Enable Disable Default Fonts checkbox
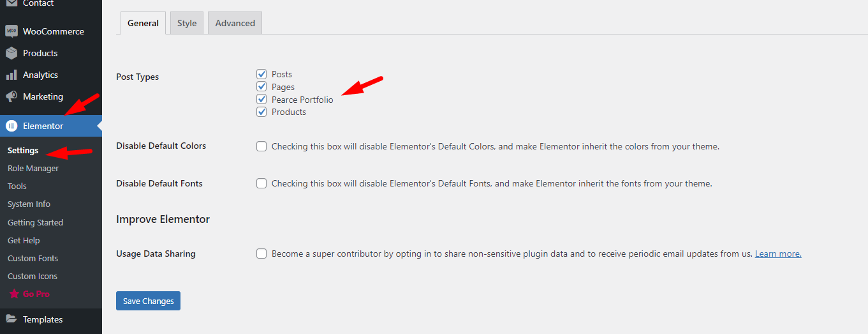 261,183
